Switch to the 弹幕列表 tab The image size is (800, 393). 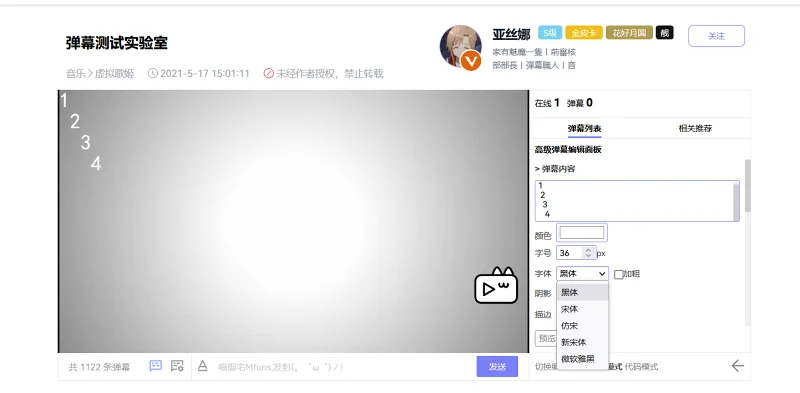[584, 128]
